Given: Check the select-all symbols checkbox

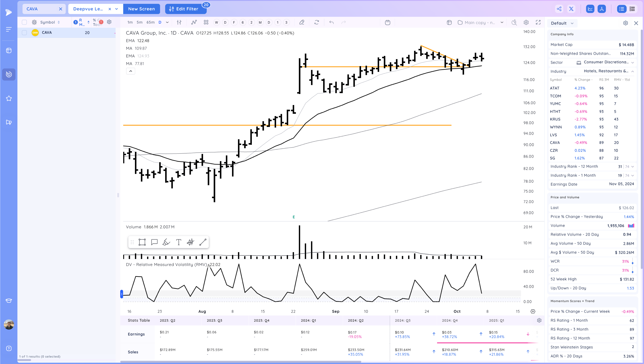Looking at the screenshot, I should pyautogui.click(x=24, y=22).
